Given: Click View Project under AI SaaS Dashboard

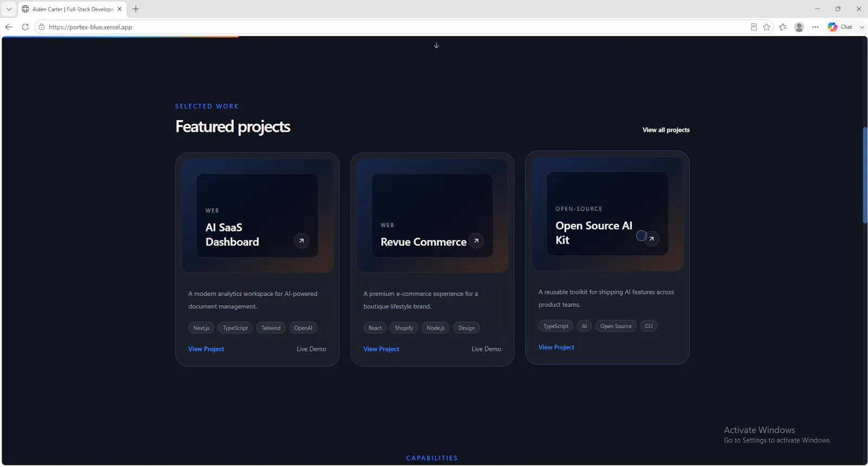Looking at the screenshot, I should coord(206,349).
